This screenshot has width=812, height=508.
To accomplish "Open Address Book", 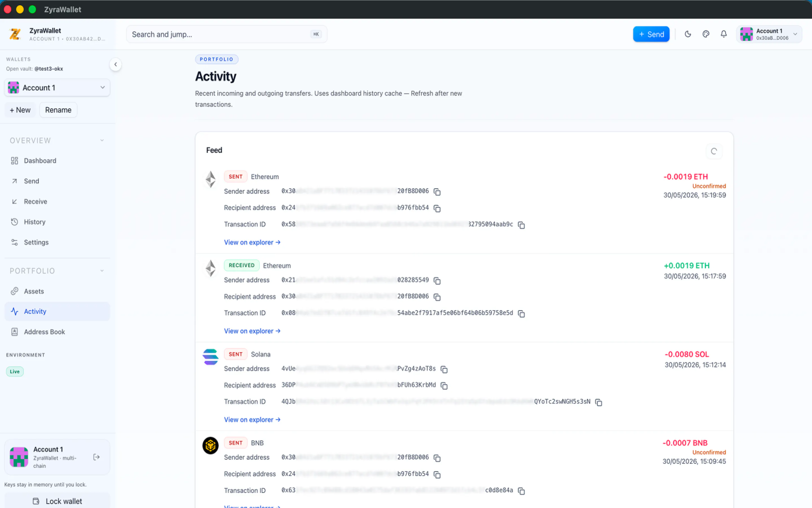I will click(57, 332).
